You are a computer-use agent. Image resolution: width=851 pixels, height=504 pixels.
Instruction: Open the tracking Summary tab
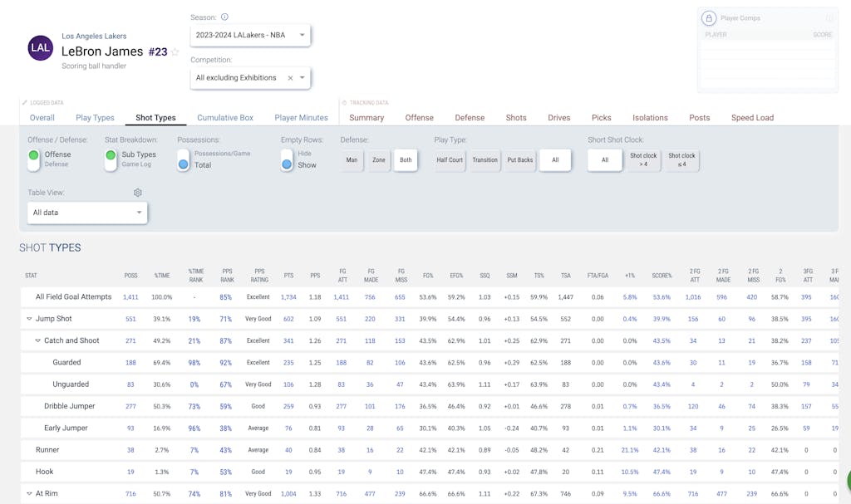coord(366,118)
